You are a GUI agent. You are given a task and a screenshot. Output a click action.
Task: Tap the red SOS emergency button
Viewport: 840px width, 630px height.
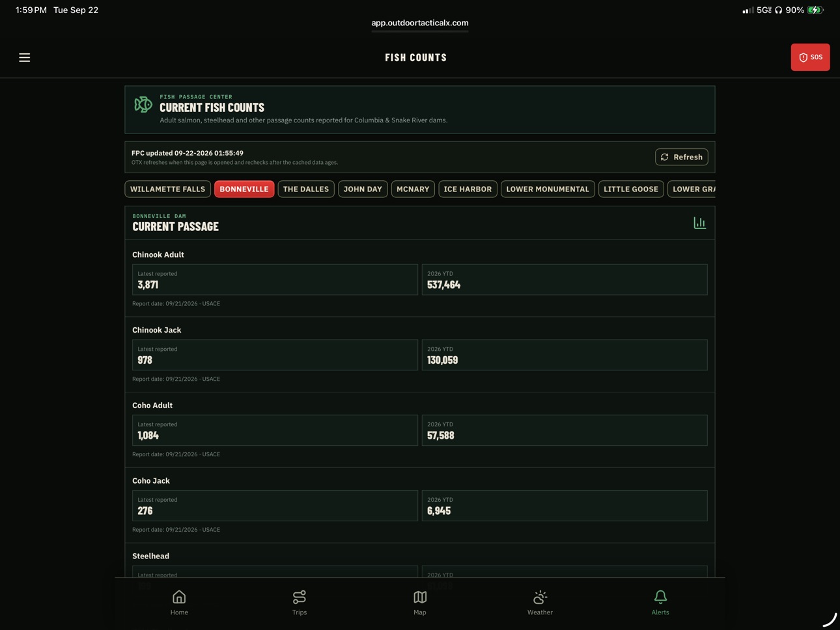pyautogui.click(x=810, y=57)
